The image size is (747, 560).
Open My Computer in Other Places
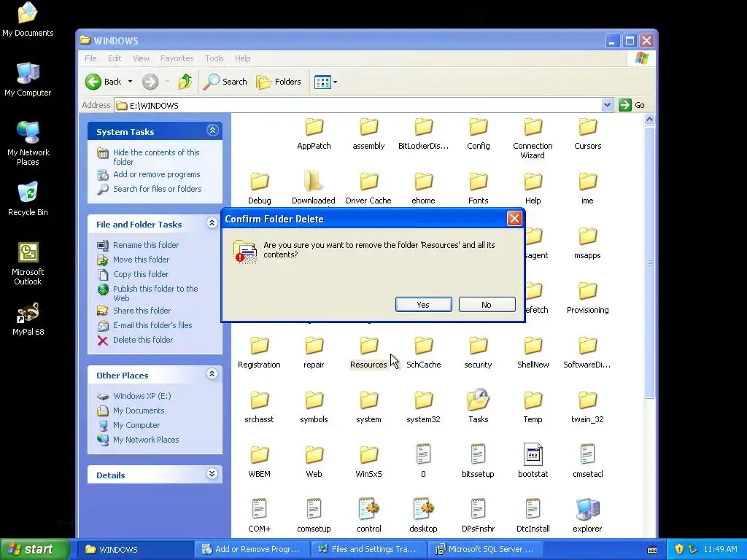[136, 425]
